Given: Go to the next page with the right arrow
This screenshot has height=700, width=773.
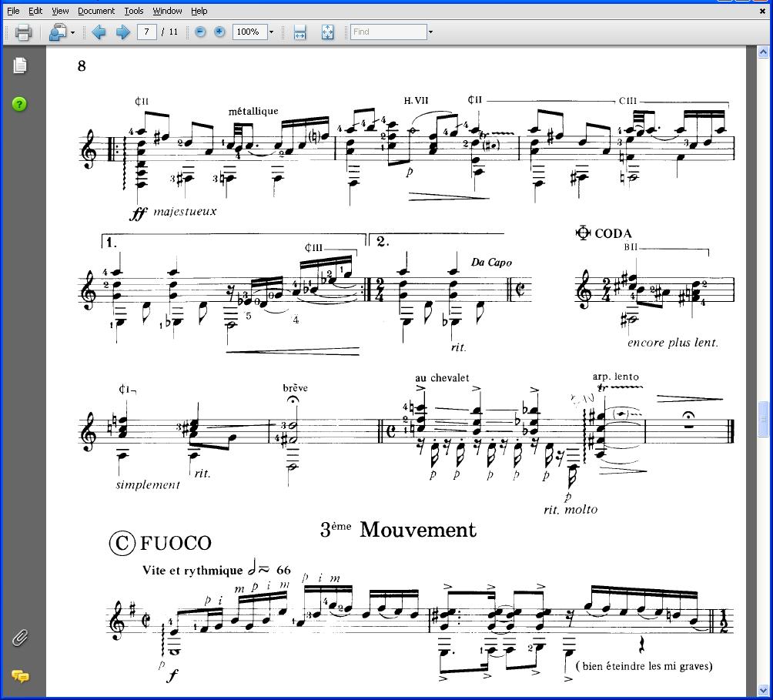Looking at the screenshot, I should coord(122,32).
